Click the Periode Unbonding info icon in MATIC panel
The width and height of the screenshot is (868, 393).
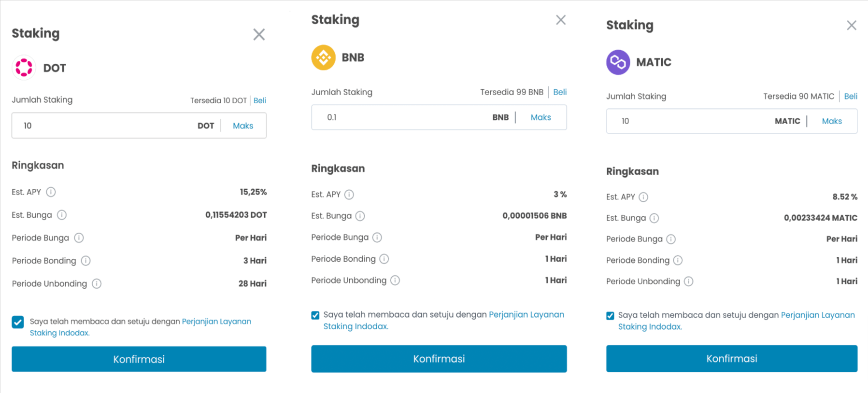click(689, 281)
